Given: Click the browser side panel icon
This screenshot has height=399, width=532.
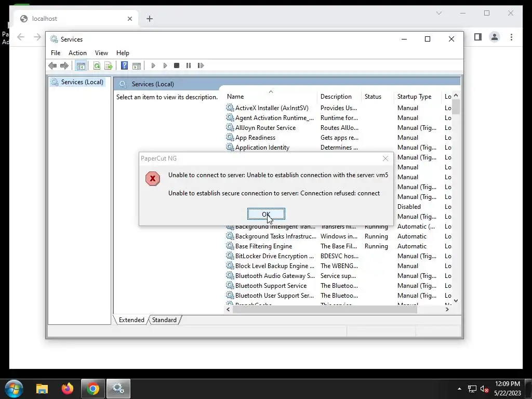Looking at the screenshot, I should 478,37.
